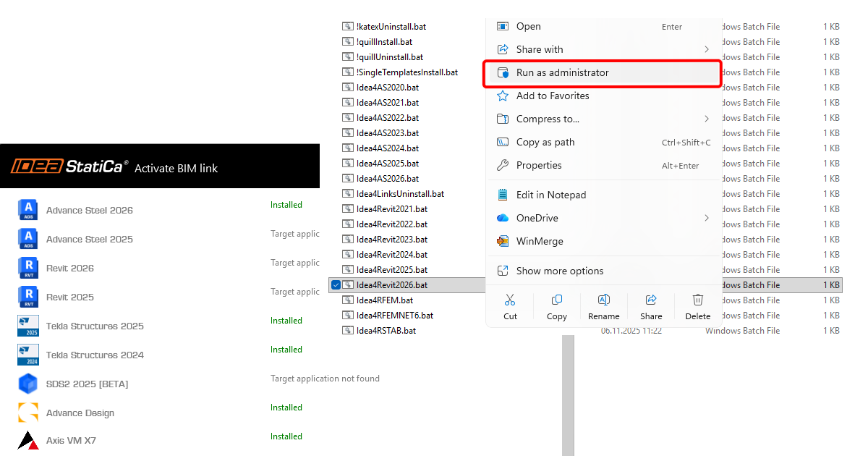Image resolution: width=868 pixels, height=456 pixels.
Task: Expand the OneDrive submenu arrow
Action: [x=707, y=218]
